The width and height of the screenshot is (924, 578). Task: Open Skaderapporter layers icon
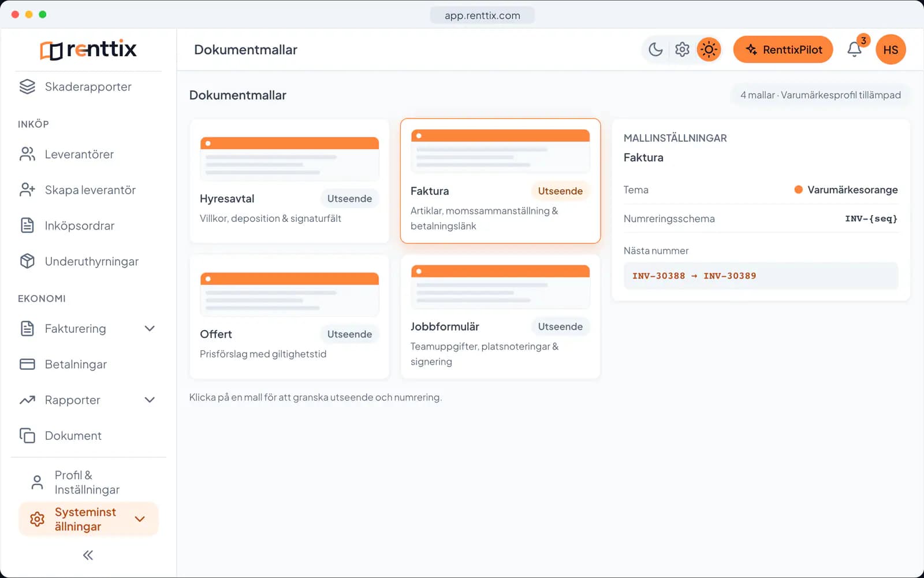click(27, 87)
